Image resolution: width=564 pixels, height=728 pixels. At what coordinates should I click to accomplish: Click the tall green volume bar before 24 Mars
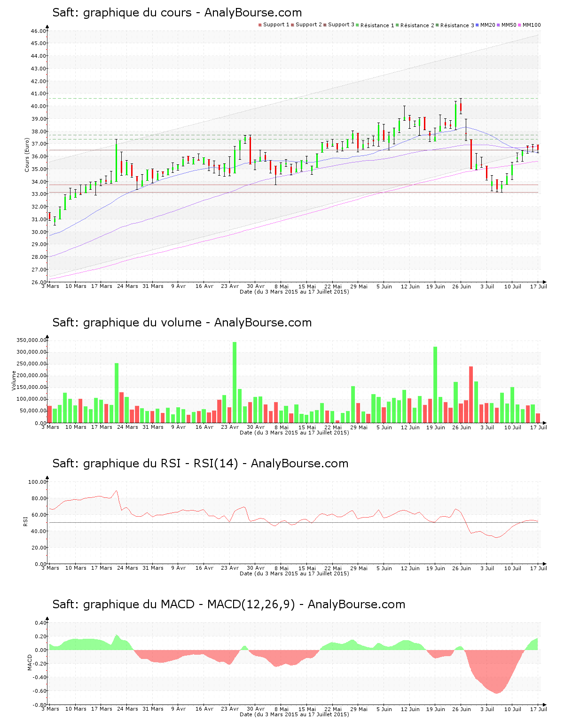(117, 393)
